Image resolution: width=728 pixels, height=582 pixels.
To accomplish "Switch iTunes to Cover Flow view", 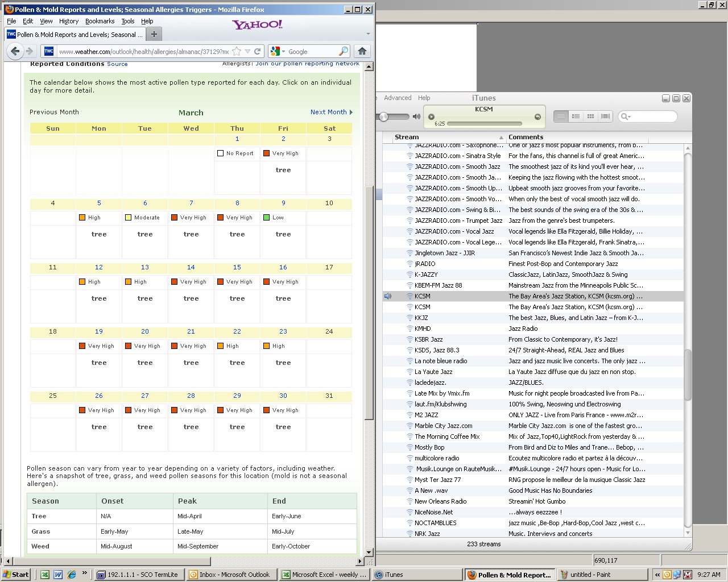I will [605, 117].
